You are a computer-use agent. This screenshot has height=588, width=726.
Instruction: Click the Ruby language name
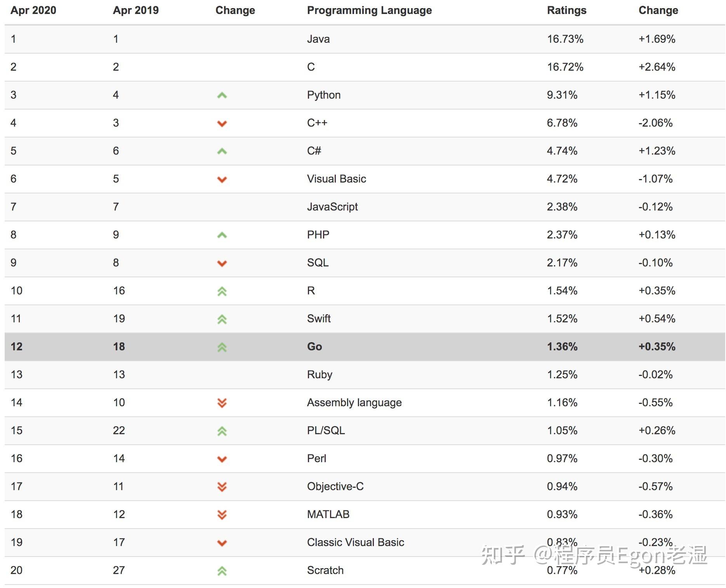point(320,374)
